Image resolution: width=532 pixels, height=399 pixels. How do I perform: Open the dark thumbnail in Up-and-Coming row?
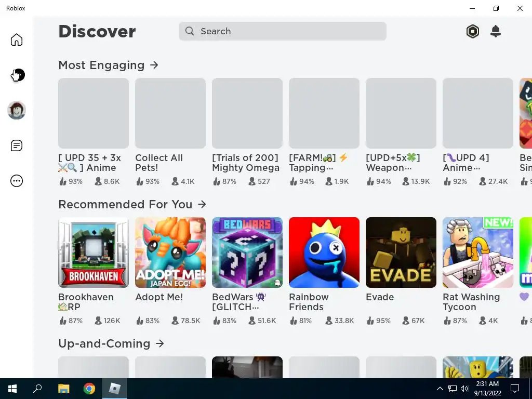pyautogui.click(x=247, y=367)
